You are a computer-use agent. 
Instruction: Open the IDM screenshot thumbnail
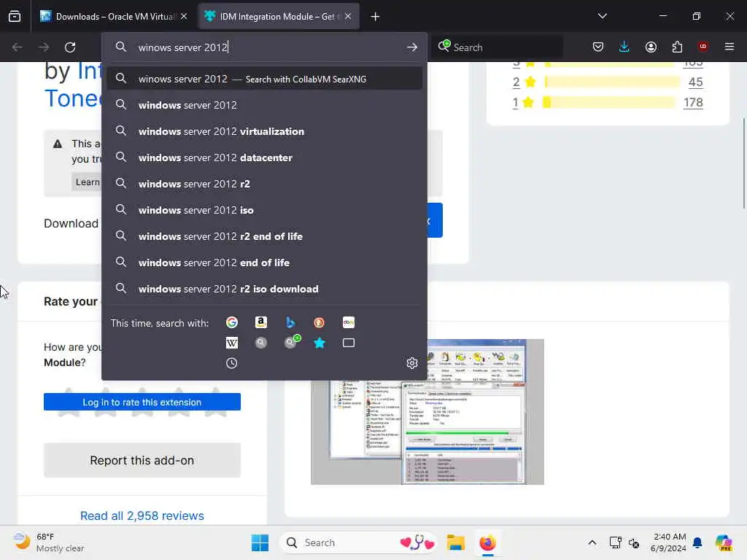tap(427, 412)
